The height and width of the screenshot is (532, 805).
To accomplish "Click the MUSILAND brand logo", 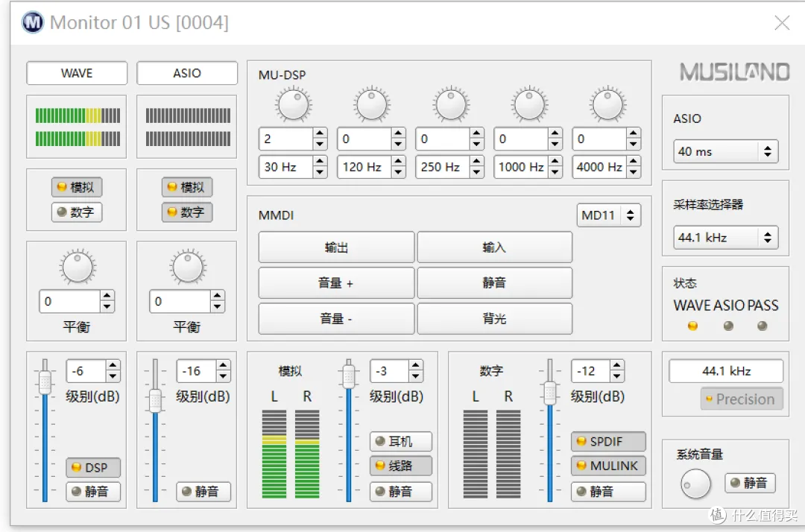I will (734, 72).
